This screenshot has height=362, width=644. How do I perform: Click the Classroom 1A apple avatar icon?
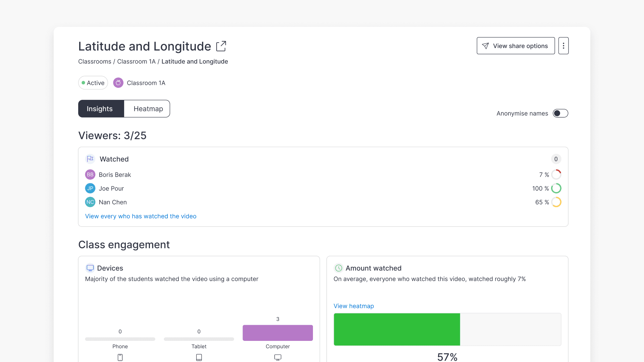coord(118,83)
